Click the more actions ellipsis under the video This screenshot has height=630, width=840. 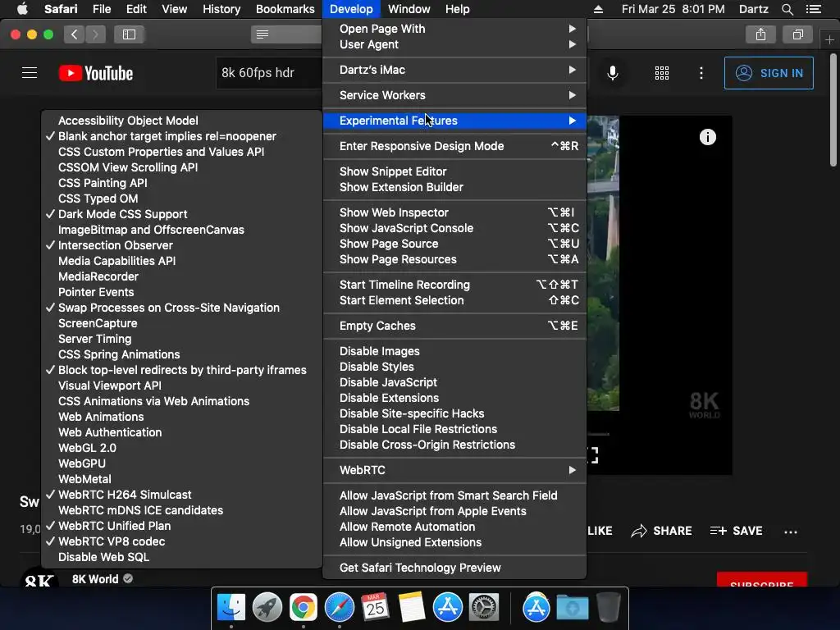pyautogui.click(x=791, y=532)
